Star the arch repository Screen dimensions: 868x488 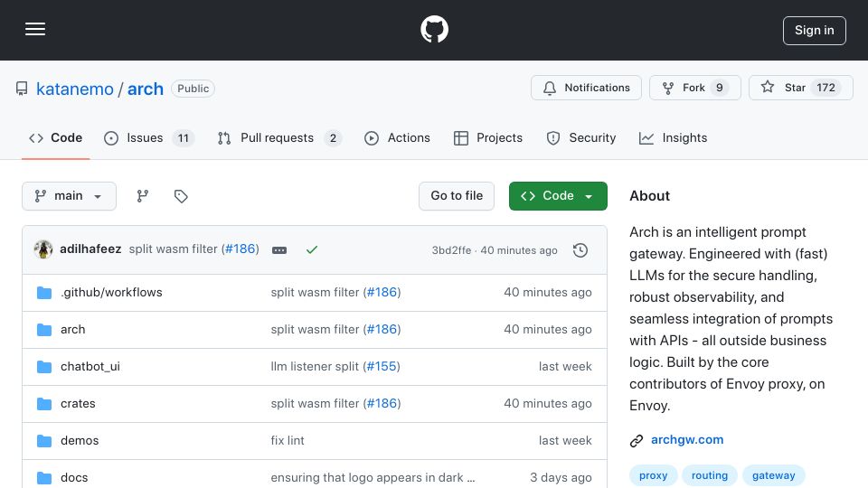point(800,88)
